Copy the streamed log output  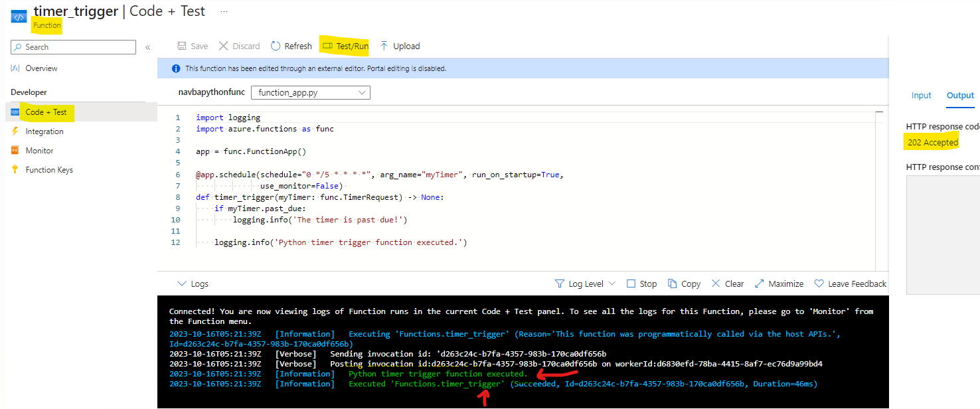[x=684, y=284]
